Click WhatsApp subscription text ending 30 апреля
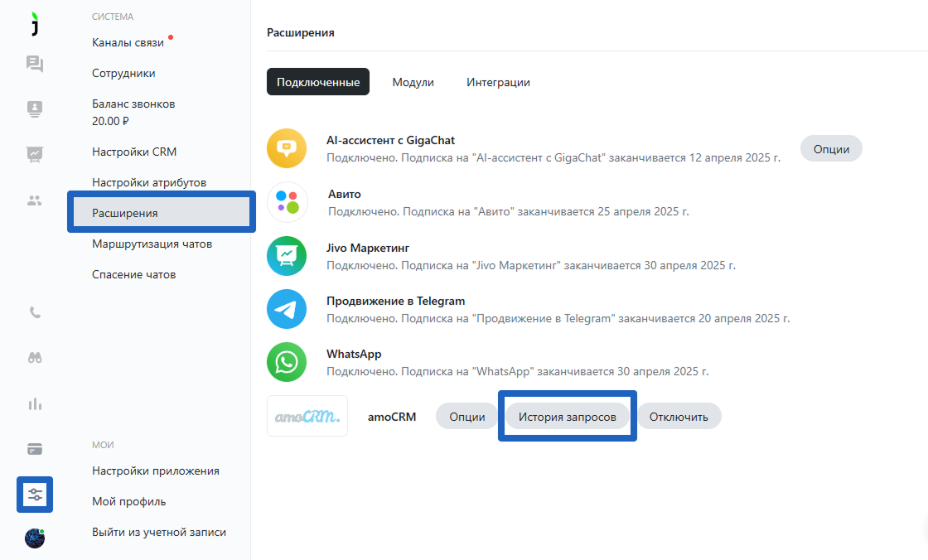 [x=517, y=372]
